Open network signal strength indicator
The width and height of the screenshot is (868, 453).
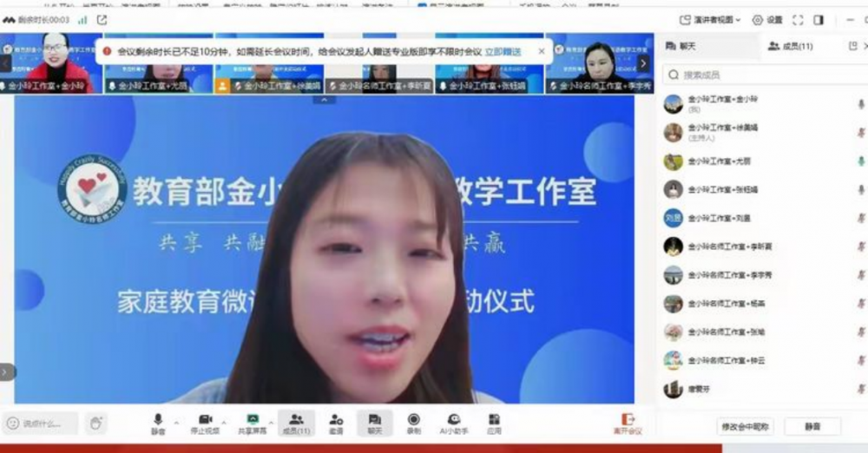[x=82, y=20]
